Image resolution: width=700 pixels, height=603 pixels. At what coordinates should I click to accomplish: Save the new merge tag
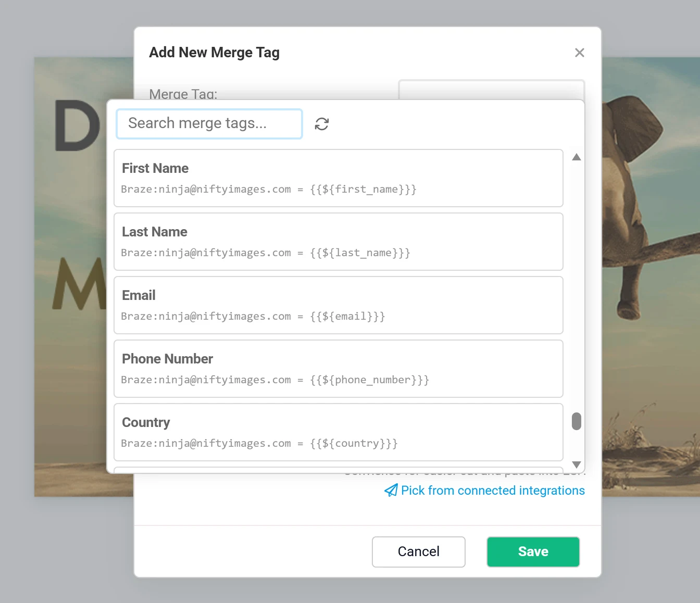533,551
